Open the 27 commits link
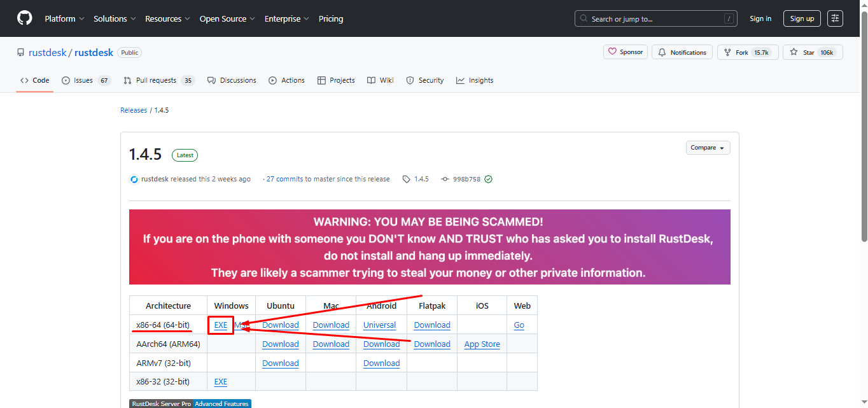 (x=284, y=179)
